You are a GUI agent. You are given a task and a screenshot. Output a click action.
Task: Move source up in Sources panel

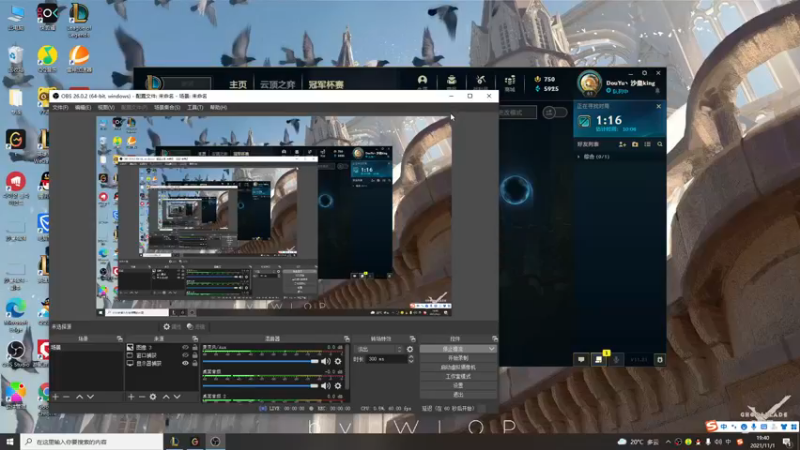[166, 396]
